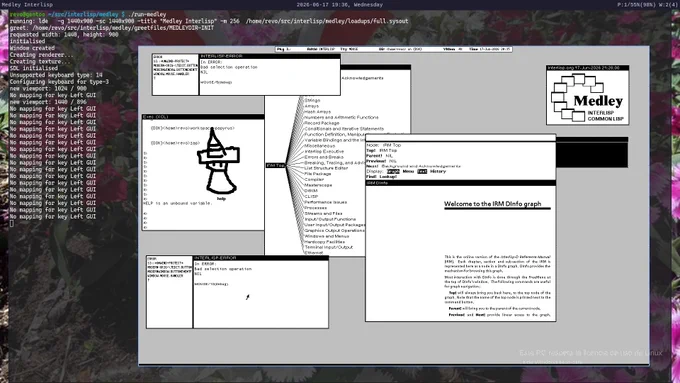The width and height of the screenshot is (680, 383).
Task: Open the Miscellaneous node
Action: tap(320, 146)
